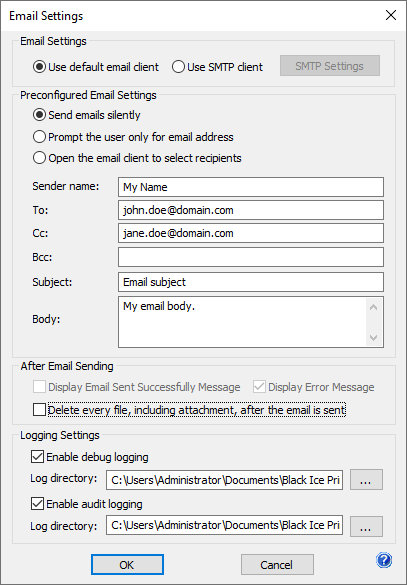The image size is (407, 585).
Task: Close the Email Settings dialog window
Action: point(391,15)
